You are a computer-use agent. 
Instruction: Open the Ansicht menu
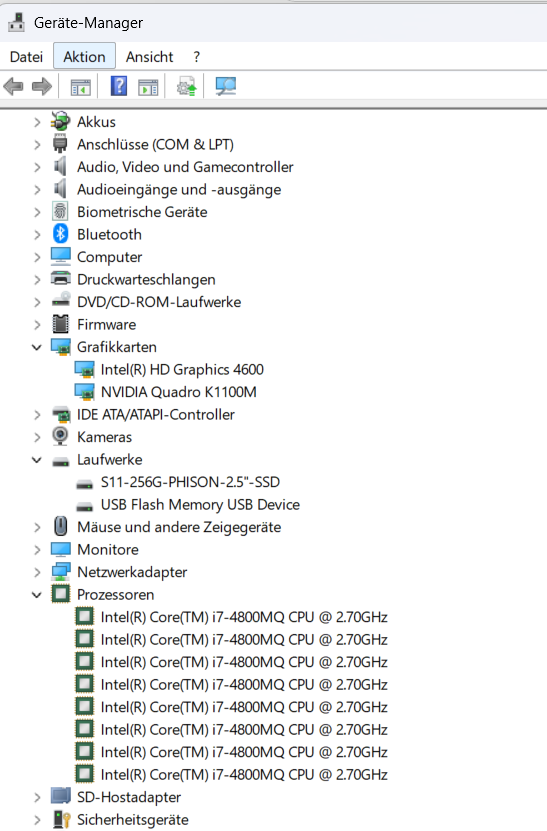pos(149,57)
